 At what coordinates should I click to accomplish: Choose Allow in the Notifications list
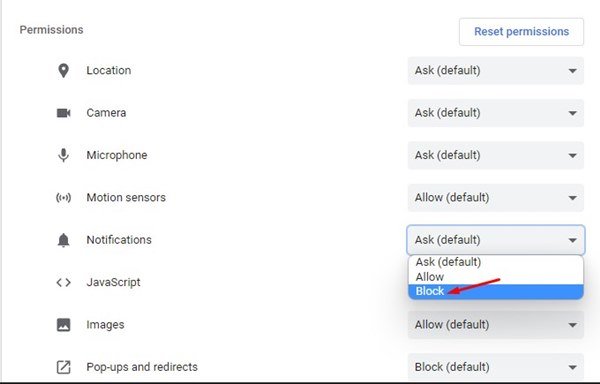tap(496, 277)
